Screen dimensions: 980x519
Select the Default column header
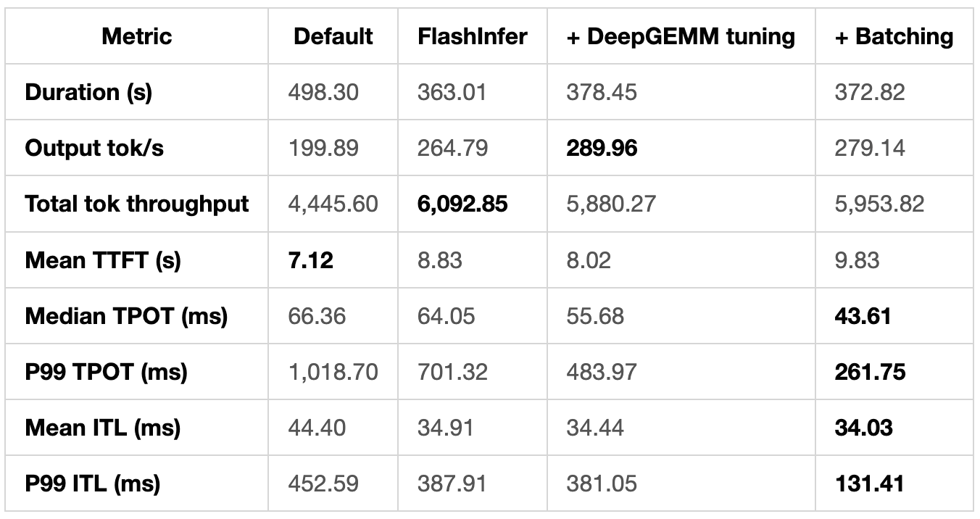coord(333,36)
